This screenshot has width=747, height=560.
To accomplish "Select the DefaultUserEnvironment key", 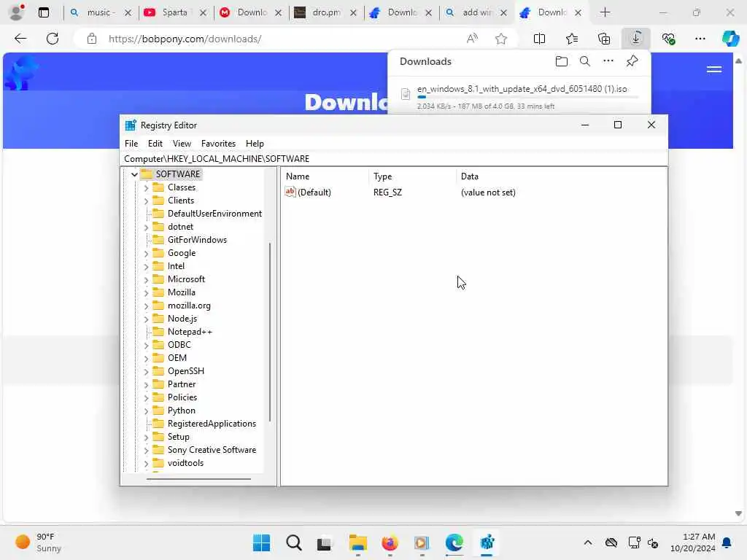I will point(214,214).
